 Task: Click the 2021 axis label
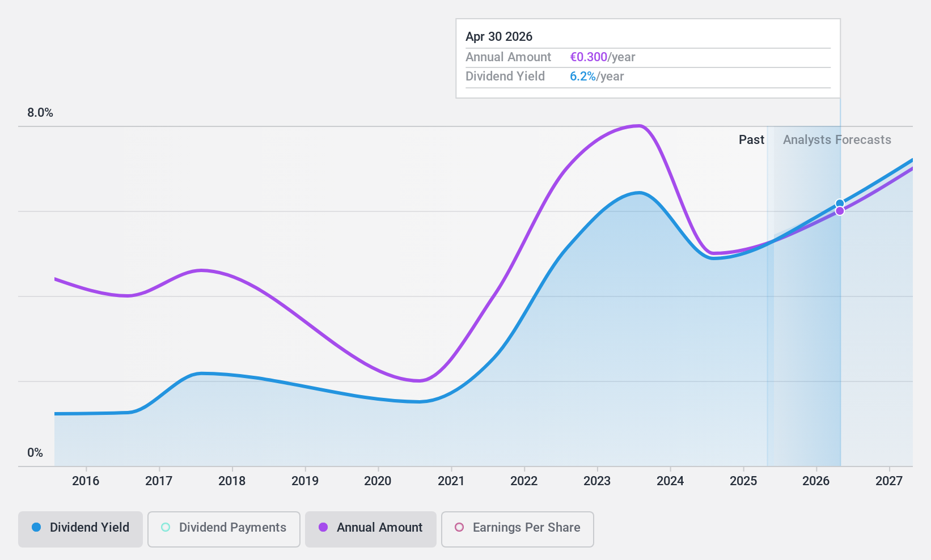451,481
